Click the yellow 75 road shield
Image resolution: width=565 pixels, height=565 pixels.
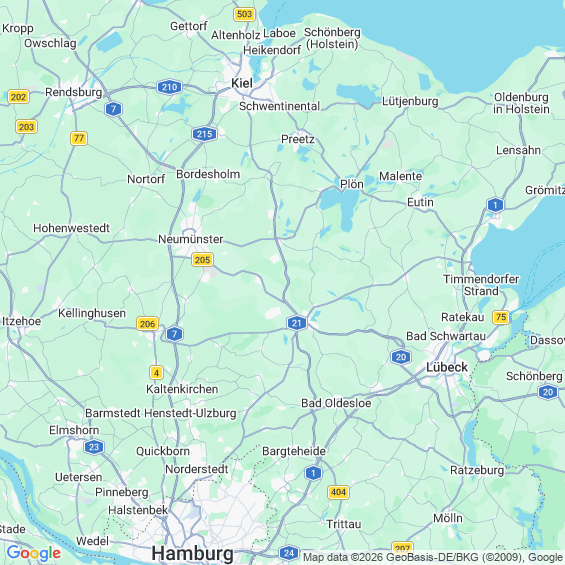(x=501, y=317)
